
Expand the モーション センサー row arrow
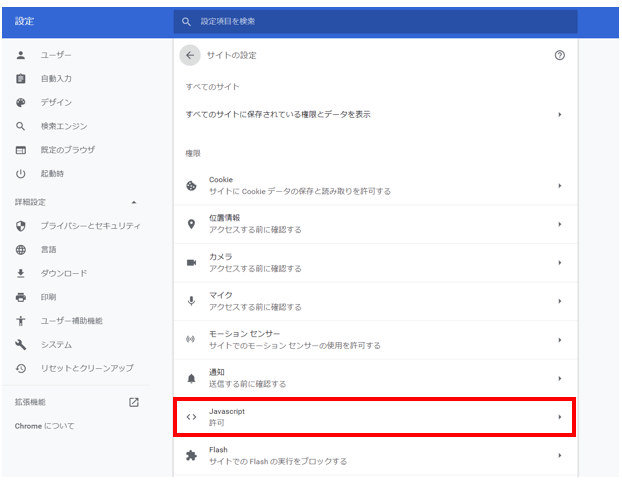tap(559, 340)
